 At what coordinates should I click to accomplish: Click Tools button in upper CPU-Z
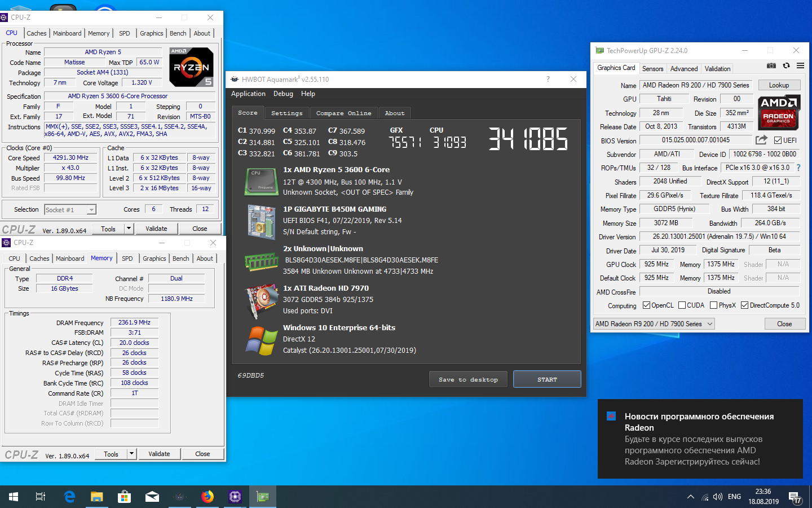pos(108,229)
